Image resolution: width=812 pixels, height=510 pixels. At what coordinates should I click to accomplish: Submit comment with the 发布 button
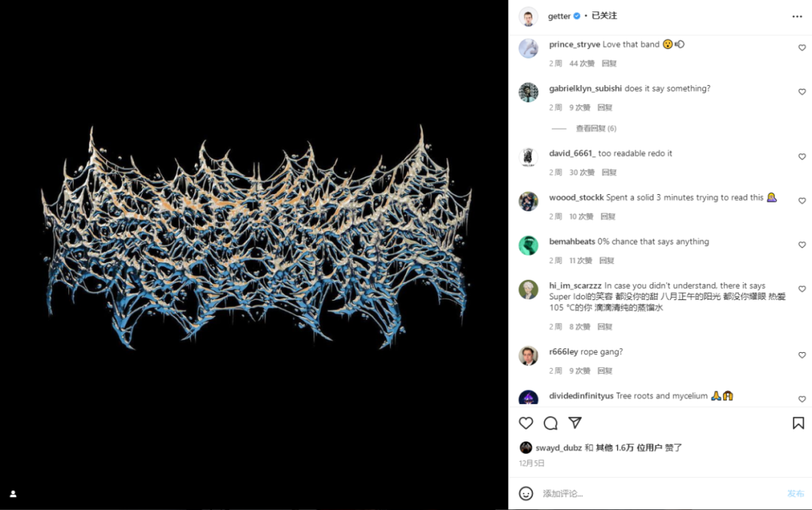coord(795,493)
